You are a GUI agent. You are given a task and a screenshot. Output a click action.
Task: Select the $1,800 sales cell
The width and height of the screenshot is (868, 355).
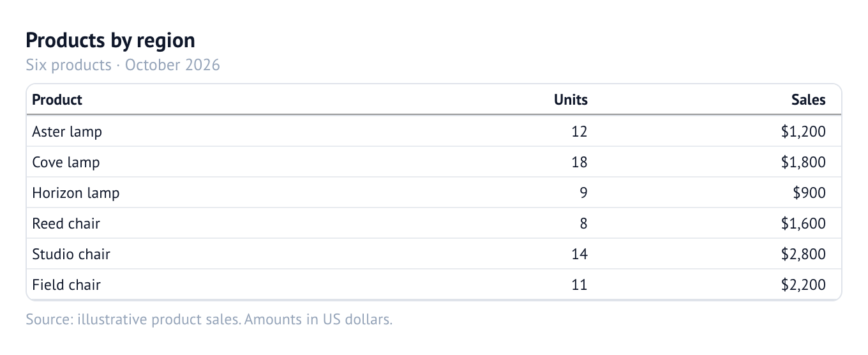click(803, 162)
